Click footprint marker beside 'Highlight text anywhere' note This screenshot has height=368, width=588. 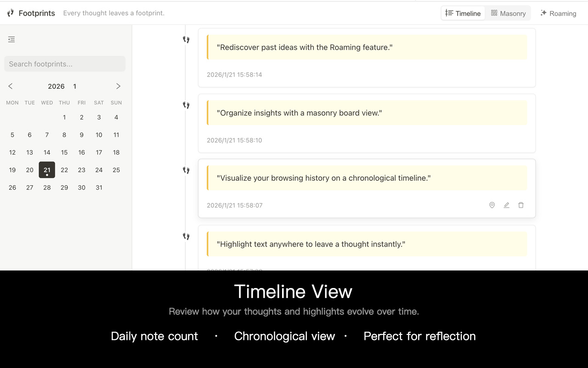186,236
